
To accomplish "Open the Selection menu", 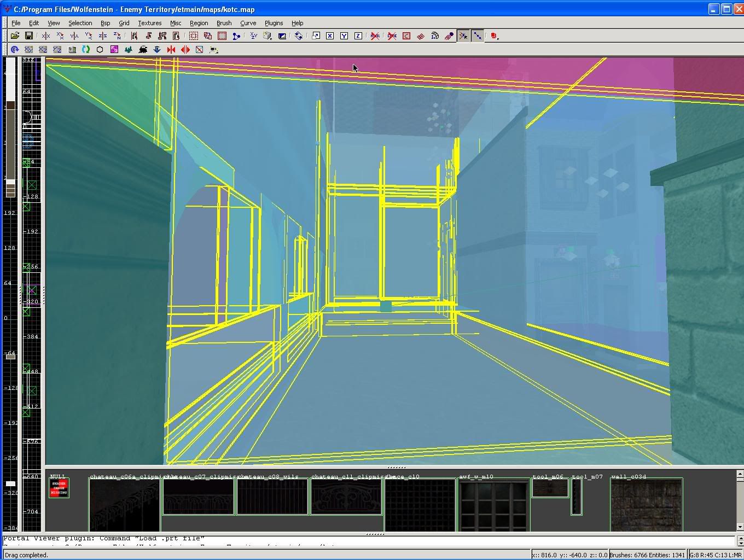I will tap(80, 23).
